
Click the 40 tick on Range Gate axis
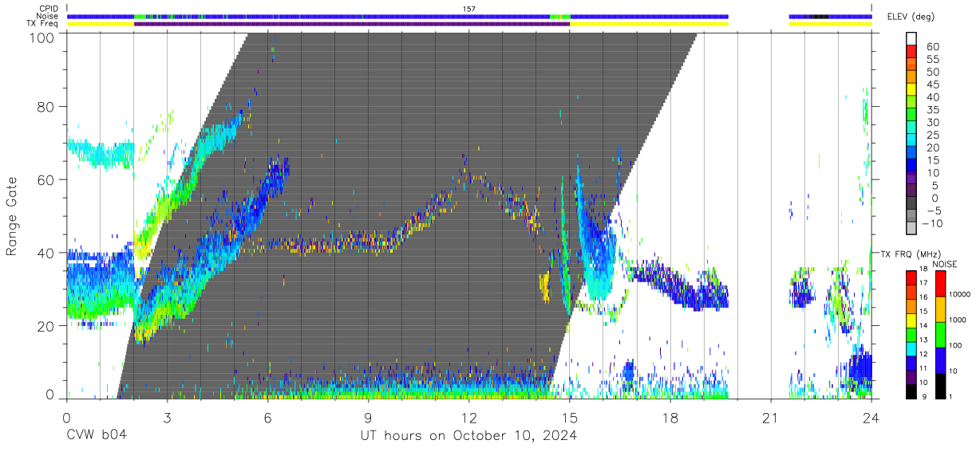pyautogui.click(x=46, y=253)
